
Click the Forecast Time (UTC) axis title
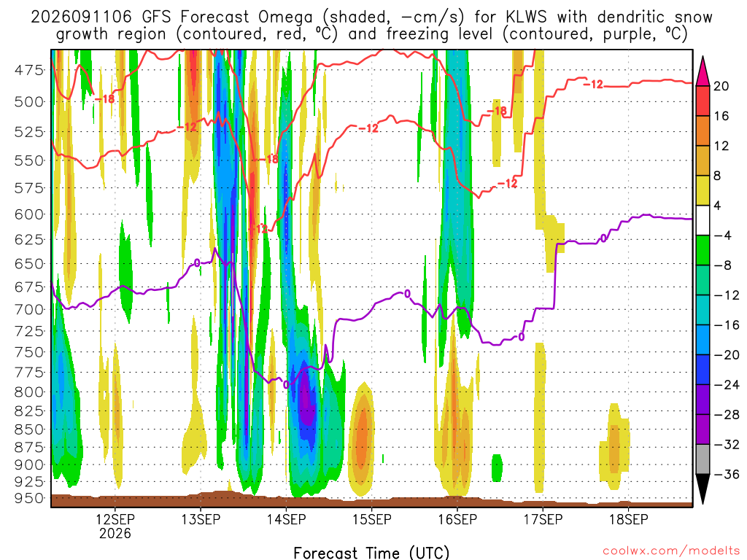371,553
